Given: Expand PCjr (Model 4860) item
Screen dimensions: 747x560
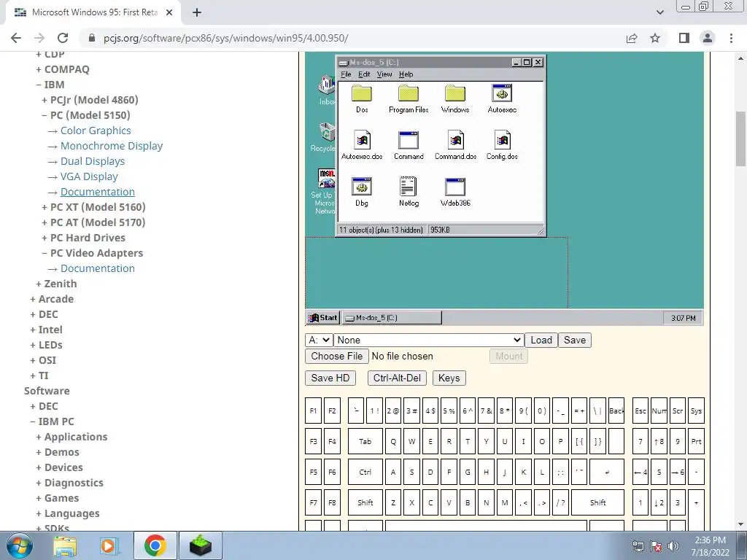Looking at the screenshot, I should point(90,99).
